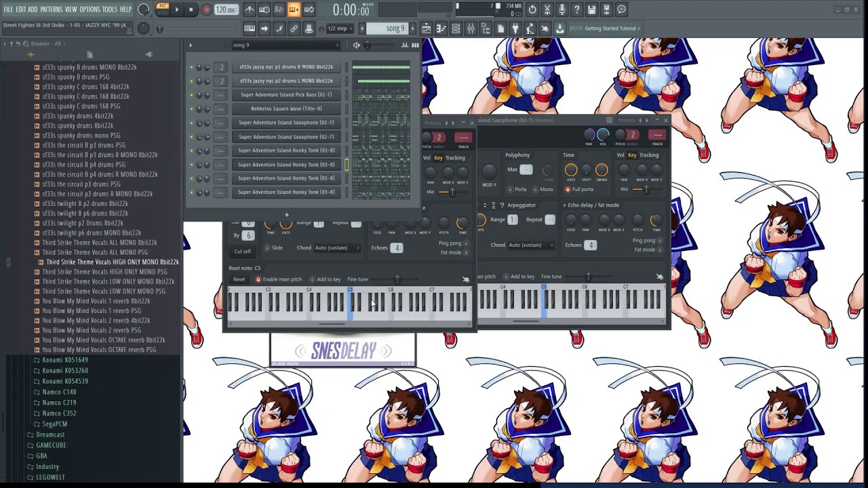
Task: Open the plugin picker plug icon
Action: [x=515, y=28]
